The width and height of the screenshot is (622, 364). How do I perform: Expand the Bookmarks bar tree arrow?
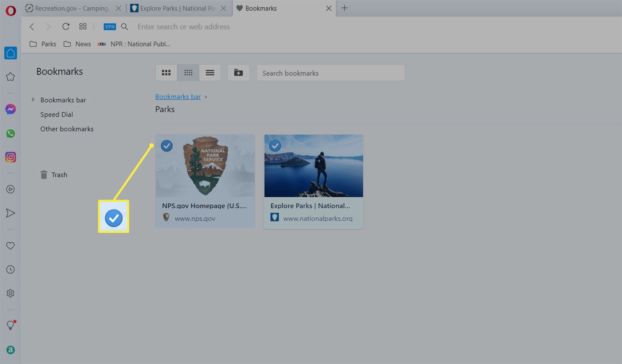tap(33, 100)
